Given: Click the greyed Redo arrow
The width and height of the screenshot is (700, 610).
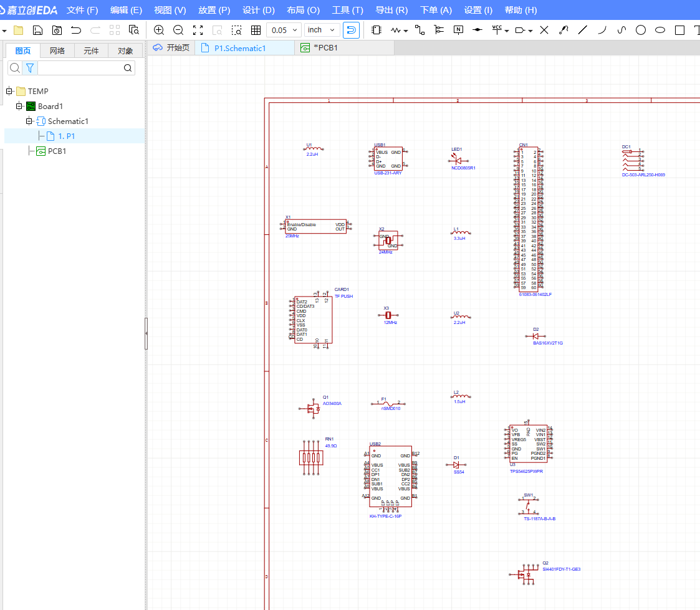Looking at the screenshot, I should pyautogui.click(x=95, y=31).
